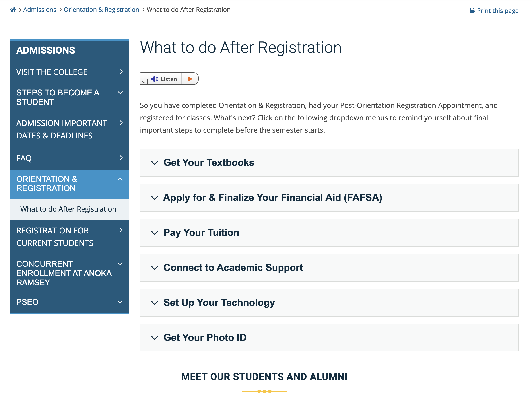Click chevron beside Connect to Academic Support
The image size is (532, 400).
154,268
